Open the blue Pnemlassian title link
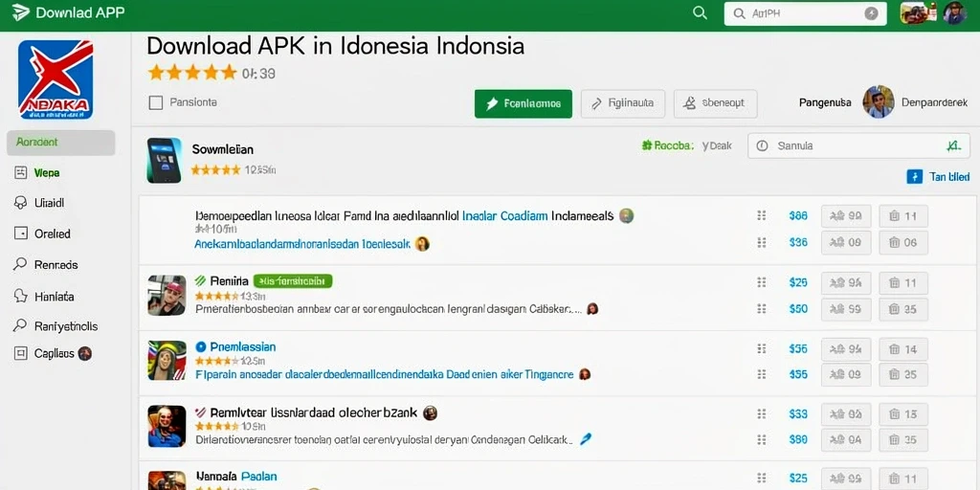The image size is (980, 490). (242, 346)
